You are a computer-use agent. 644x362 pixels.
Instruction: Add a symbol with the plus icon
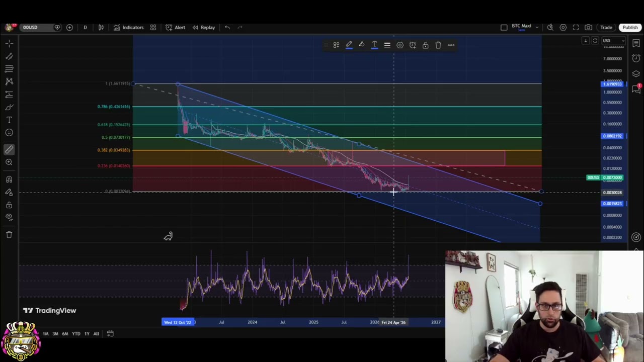click(69, 27)
